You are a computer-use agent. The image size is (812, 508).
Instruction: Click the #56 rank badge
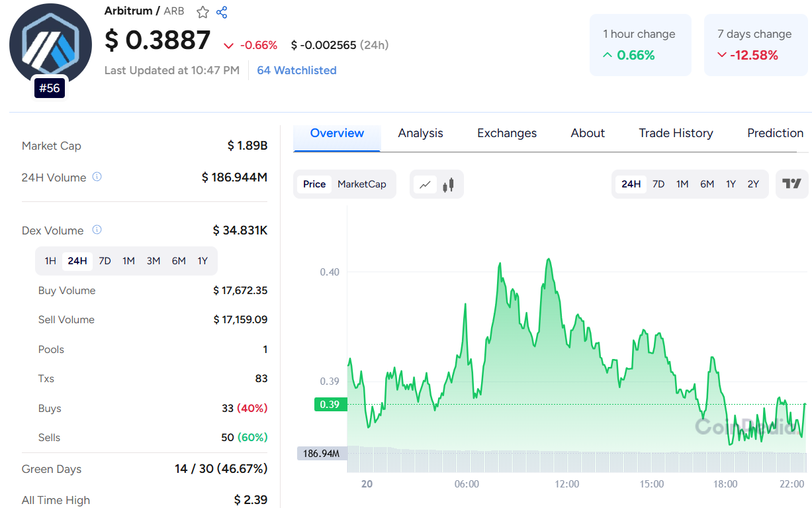50,87
